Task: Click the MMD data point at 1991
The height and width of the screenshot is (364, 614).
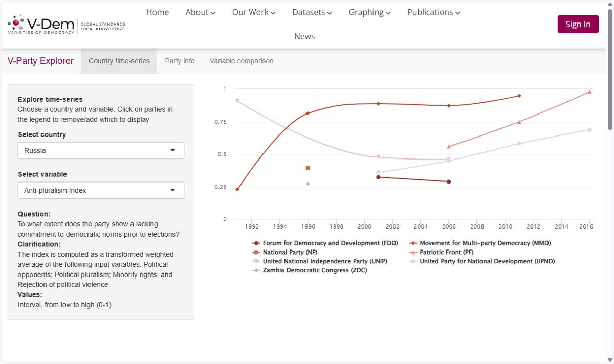Action: [x=237, y=189]
